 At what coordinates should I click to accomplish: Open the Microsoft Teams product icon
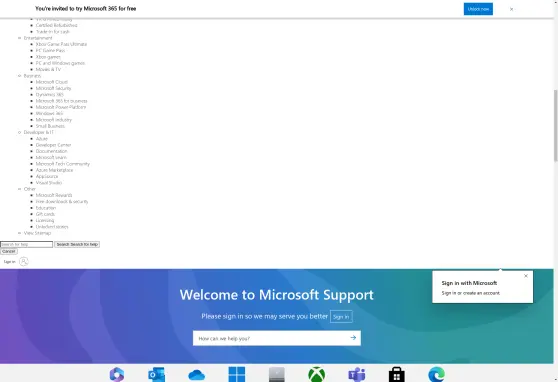point(357,375)
